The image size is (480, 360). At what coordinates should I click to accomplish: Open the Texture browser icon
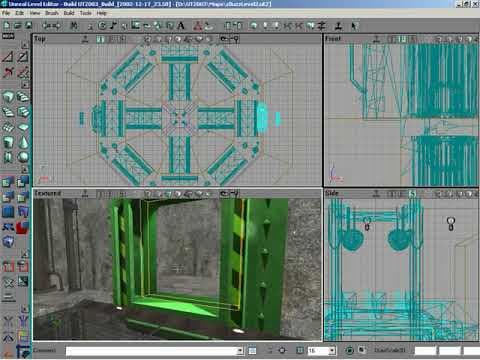coord(135,26)
